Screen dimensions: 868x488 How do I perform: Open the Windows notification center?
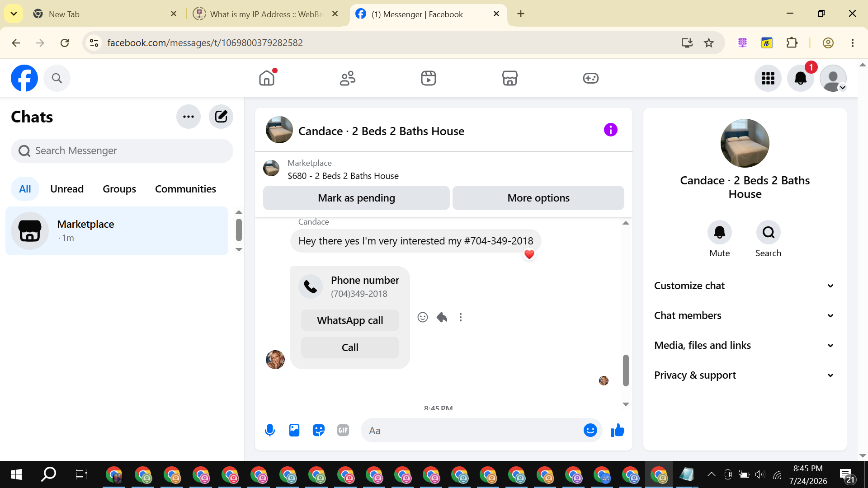click(x=847, y=475)
